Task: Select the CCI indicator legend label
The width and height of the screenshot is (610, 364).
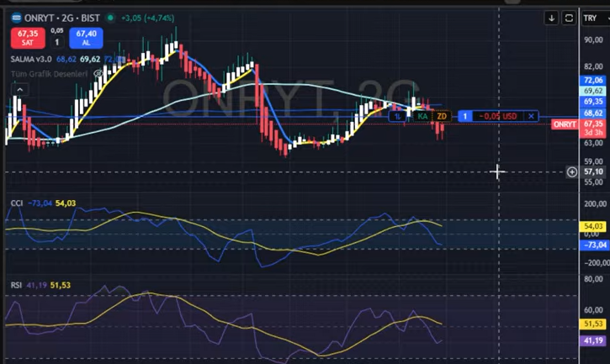Action: tap(16, 203)
